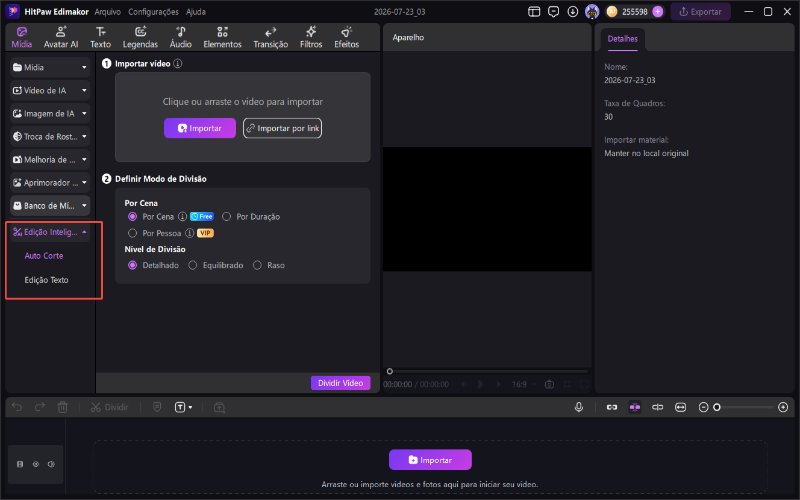The height and width of the screenshot is (500, 800).
Task: Click the Dividir Vídeo button
Action: [x=340, y=383]
